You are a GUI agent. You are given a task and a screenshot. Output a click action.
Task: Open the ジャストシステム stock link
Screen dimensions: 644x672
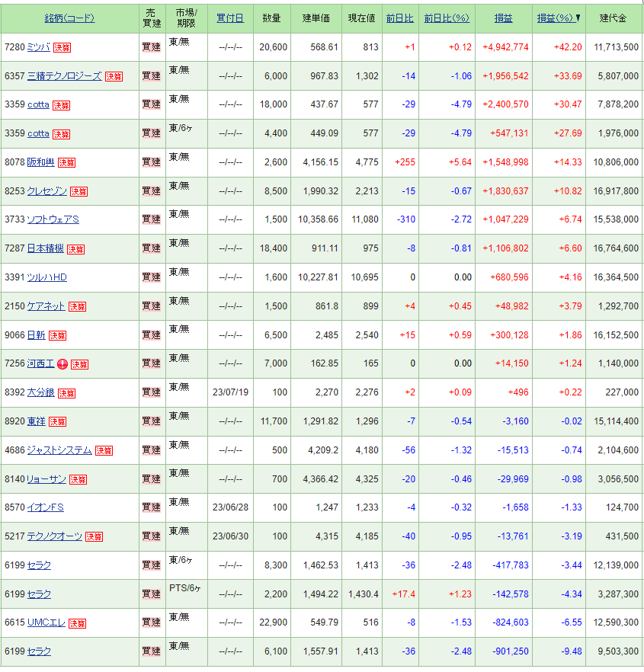[x=59, y=450]
